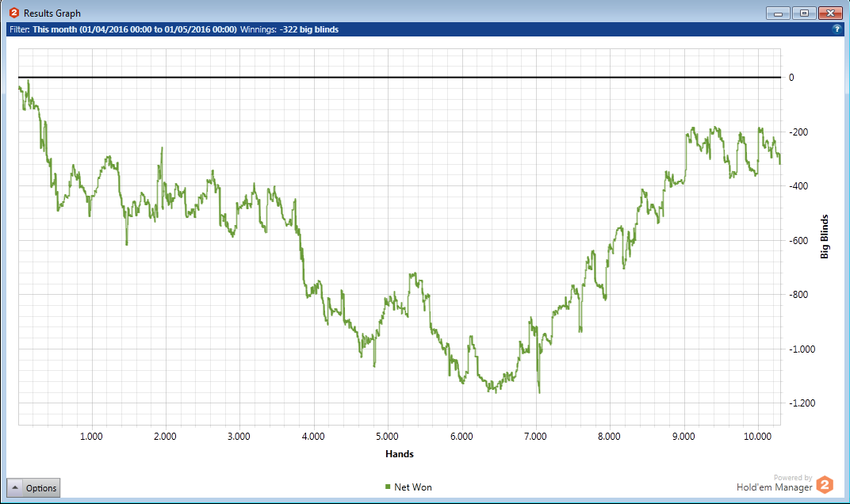Click the help question mark icon

837,29
